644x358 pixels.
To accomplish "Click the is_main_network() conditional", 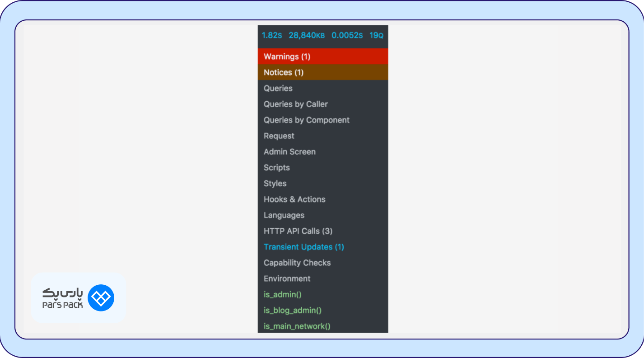I will (297, 326).
